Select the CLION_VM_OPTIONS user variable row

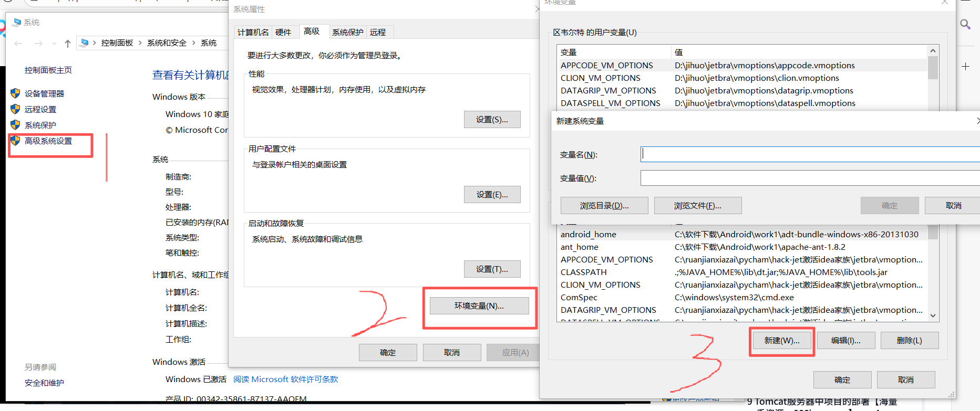[x=743, y=78]
